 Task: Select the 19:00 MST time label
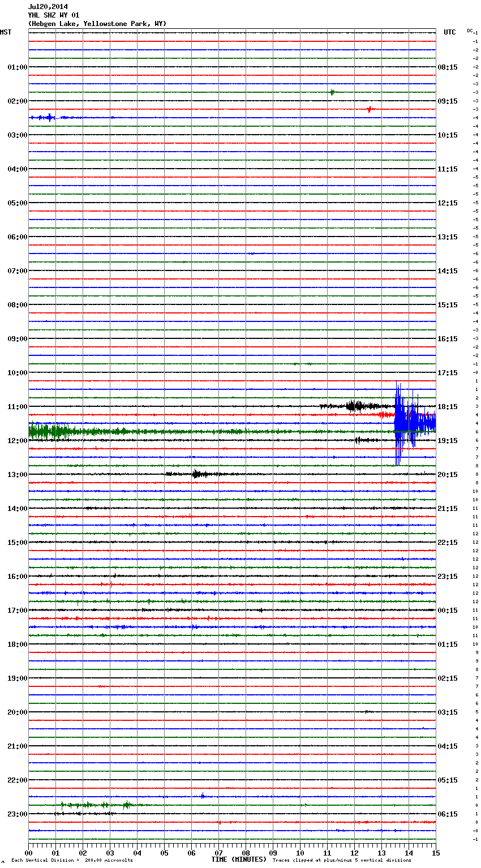click(18, 678)
